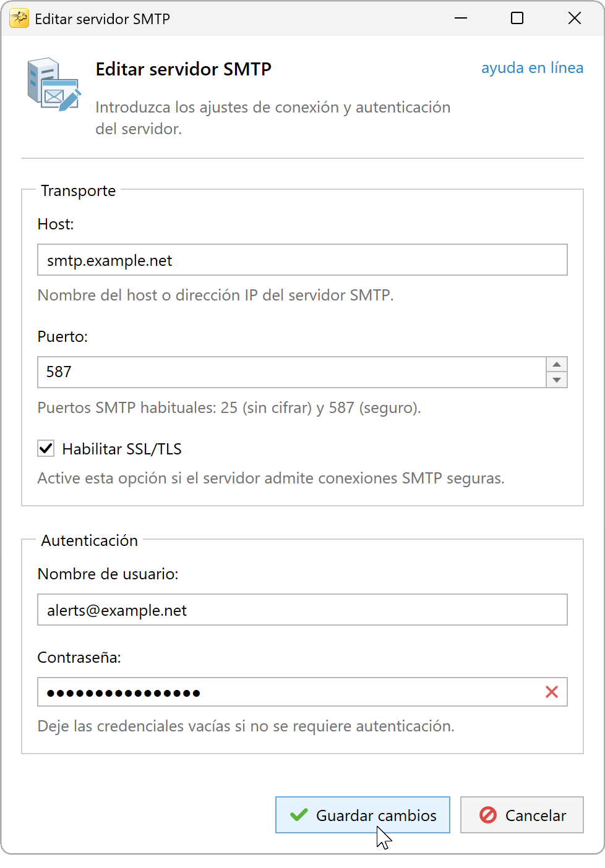The image size is (605, 868).
Task: Click the Puerto: label
Action: click(x=62, y=336)
